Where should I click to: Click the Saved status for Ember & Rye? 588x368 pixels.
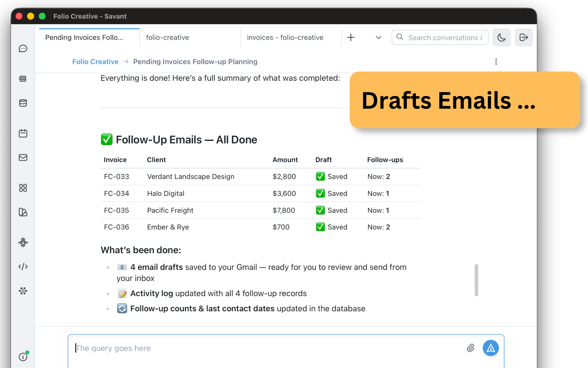(332, 227)
